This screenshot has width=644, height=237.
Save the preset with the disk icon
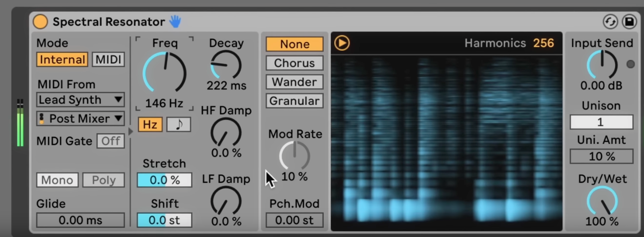[629, 22]
